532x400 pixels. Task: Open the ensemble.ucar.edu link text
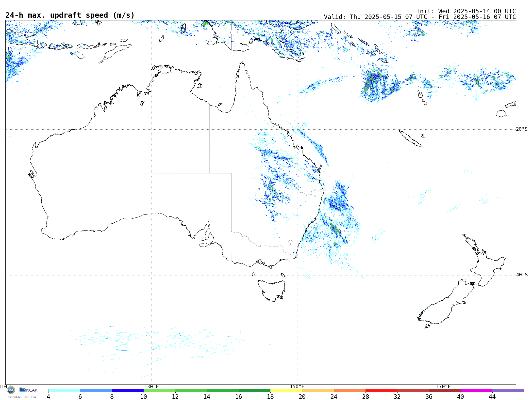pos(22,397)
